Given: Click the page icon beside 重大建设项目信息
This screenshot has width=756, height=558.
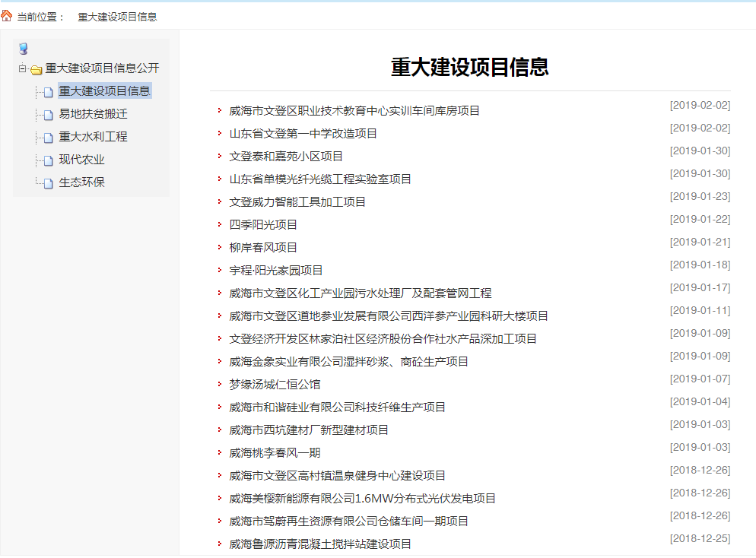Looking at the screenshot, I should (x=49, y=92).
